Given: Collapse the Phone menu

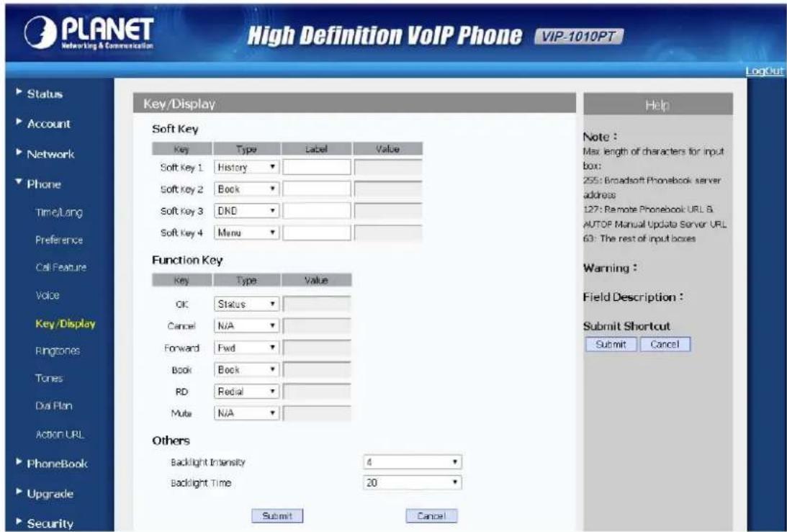Looking at the screenshot, I should click(44, 184).
